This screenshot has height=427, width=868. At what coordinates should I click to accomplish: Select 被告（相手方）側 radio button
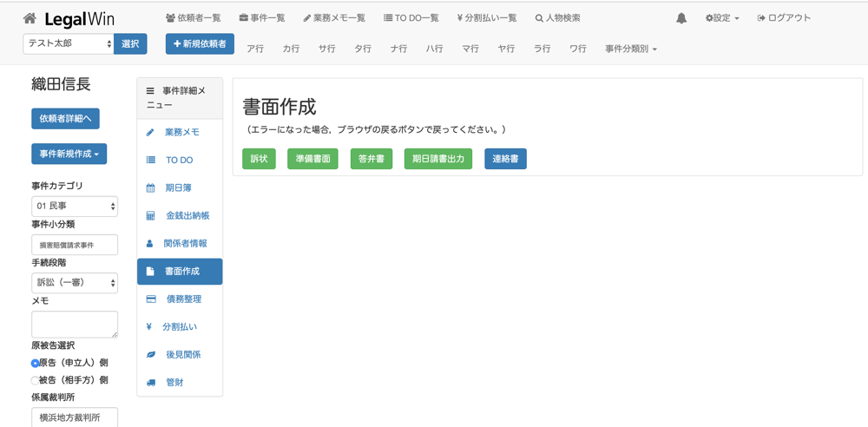(36, 381)
